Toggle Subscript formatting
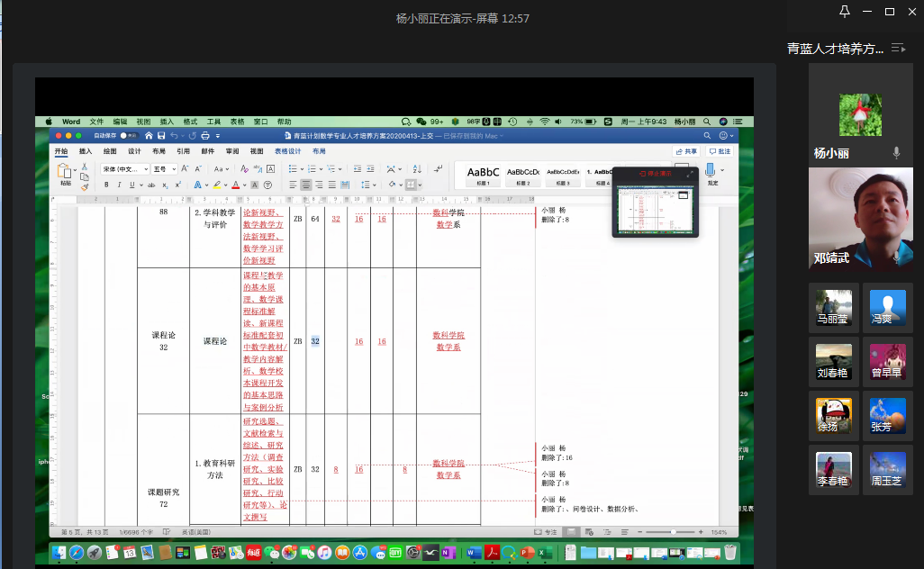 [165, 185]
